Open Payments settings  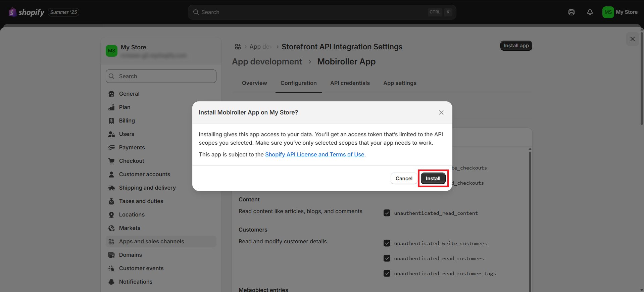tap(161, 148)
